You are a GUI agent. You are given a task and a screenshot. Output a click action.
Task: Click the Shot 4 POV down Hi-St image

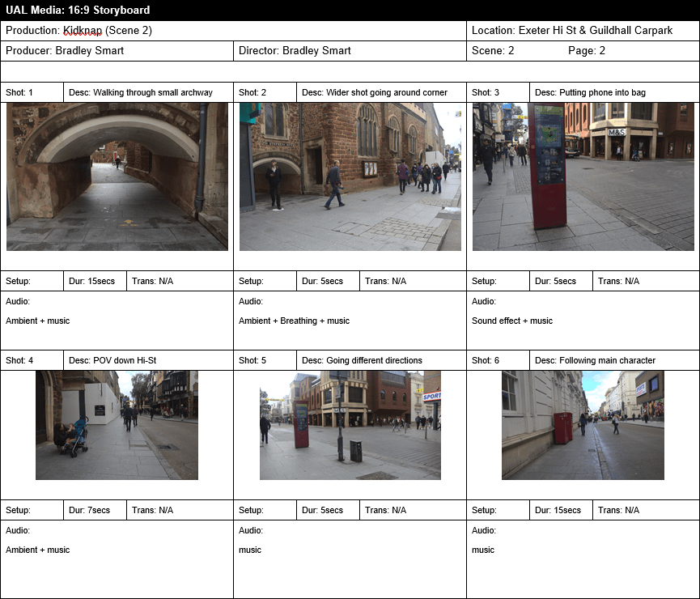pyautogui.click(x=117, y=425)
